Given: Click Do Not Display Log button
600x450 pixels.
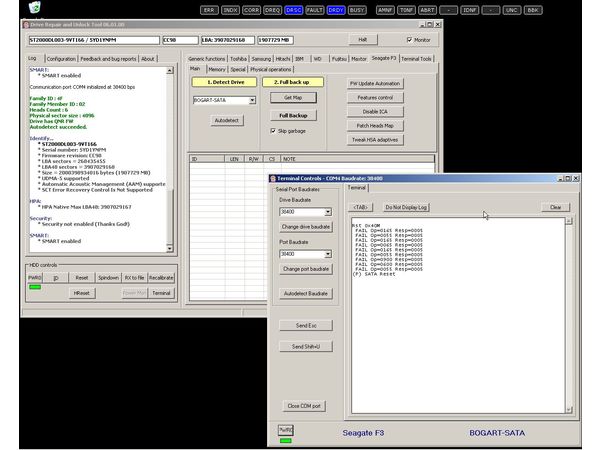Looking at the screenshot, I should pyautogui.click(x=406, y=207).
